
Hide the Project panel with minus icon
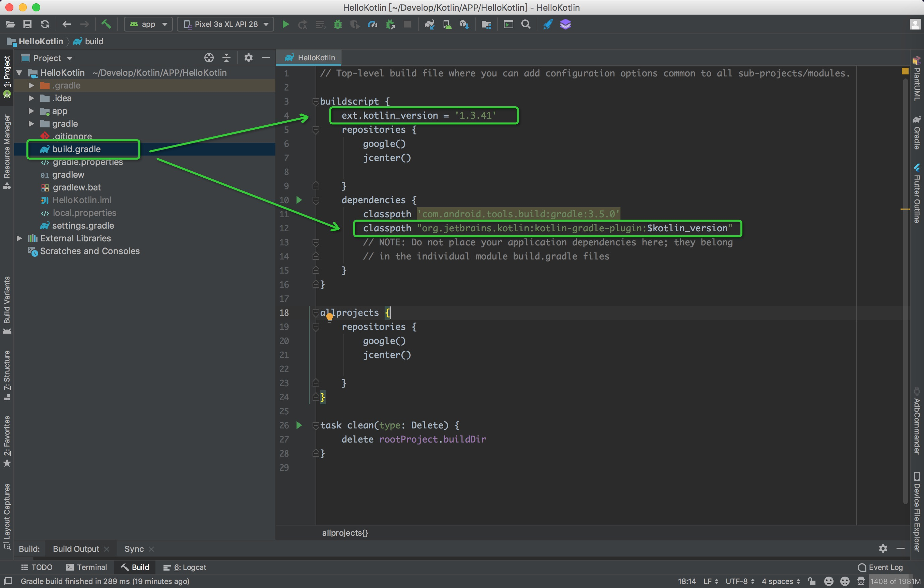coord(266,58)
